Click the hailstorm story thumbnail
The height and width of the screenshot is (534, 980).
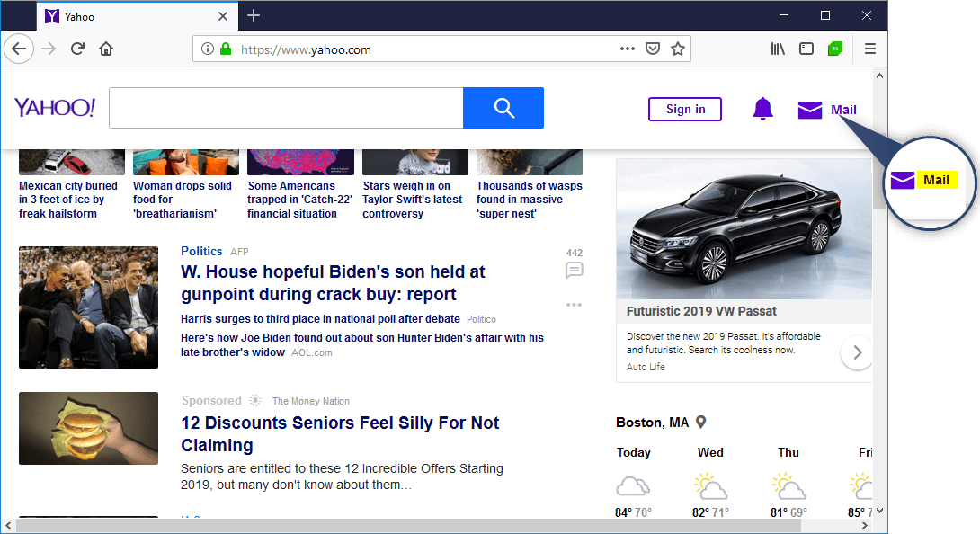[x=72, y=163]
